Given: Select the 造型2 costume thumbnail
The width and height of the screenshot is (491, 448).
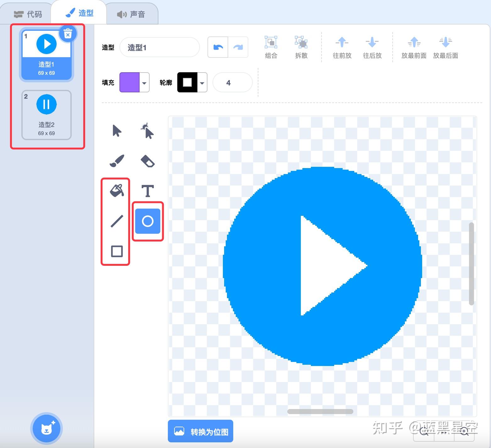Looking at the screenshot, I should point(46,114).
